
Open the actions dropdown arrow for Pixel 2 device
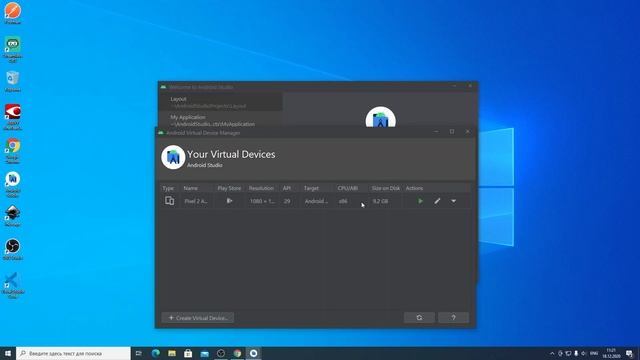453,201
